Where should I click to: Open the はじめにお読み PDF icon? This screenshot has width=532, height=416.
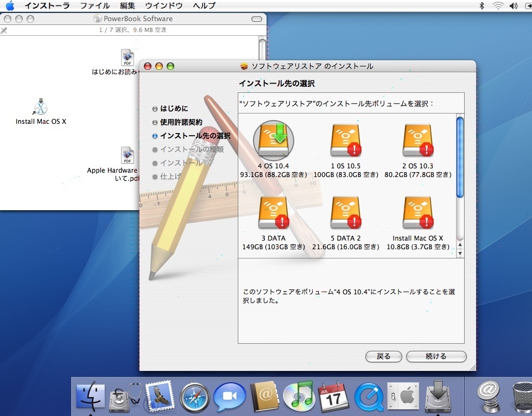tap(128, 58)
